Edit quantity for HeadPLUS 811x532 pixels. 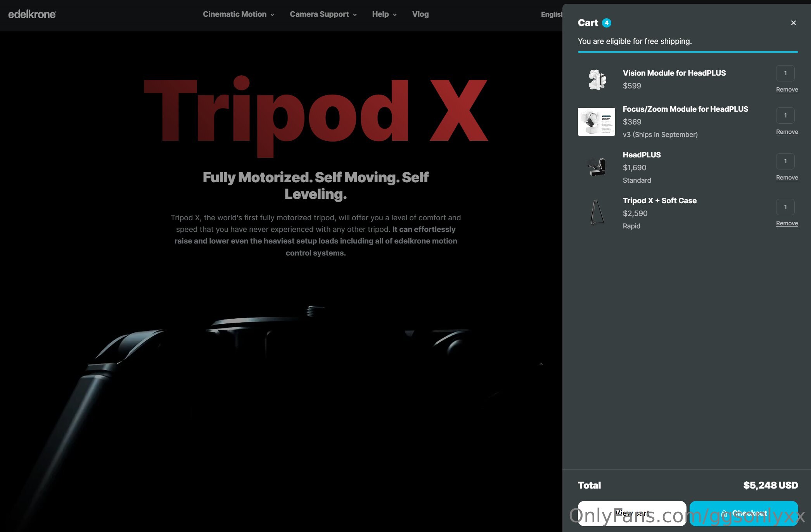coord(785,161)
